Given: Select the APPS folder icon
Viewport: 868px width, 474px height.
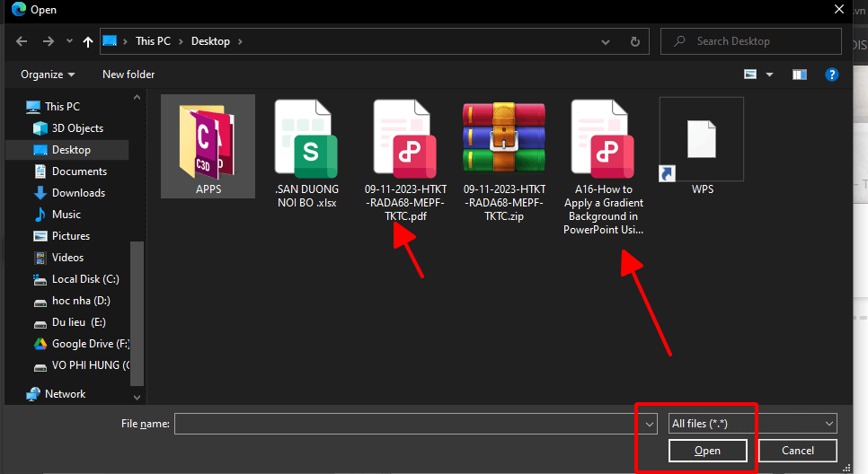Looking at the screenshot, I should (208, 144).
